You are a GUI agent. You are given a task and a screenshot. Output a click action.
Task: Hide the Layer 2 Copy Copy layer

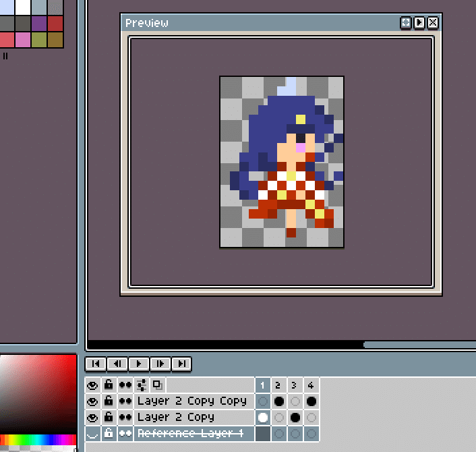tap(92, 401)
